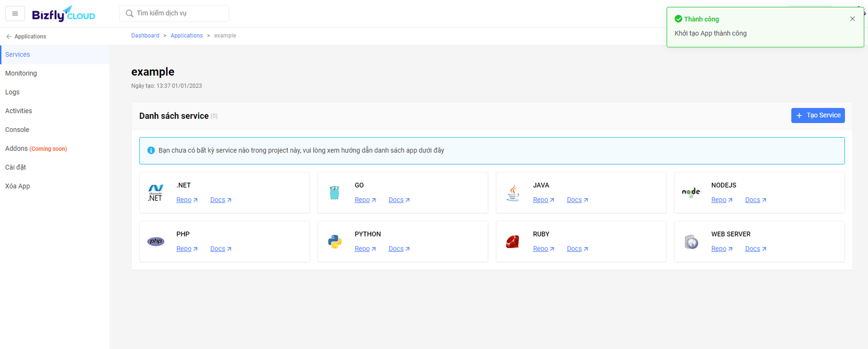Go to Cài đặt settings
868x349 pixels.
15,168
